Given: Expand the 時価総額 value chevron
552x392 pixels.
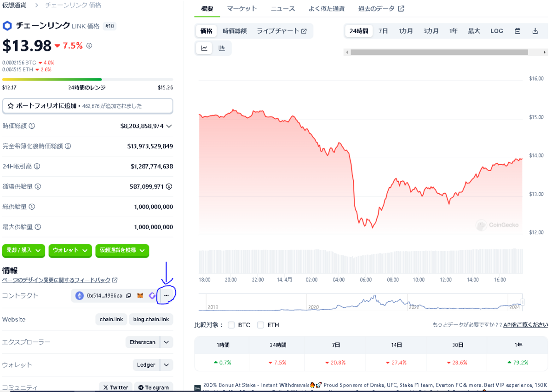Looking at the screenshot, I should [x=169, y=126].
